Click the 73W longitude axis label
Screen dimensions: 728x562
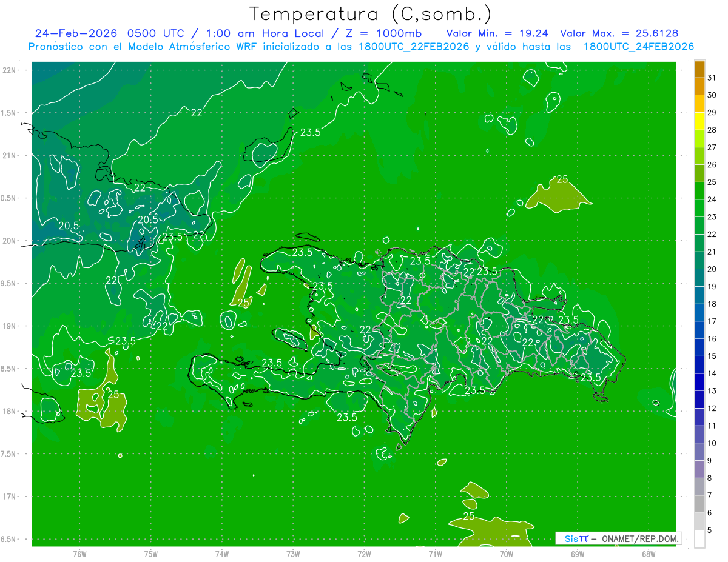coord(293,554)
